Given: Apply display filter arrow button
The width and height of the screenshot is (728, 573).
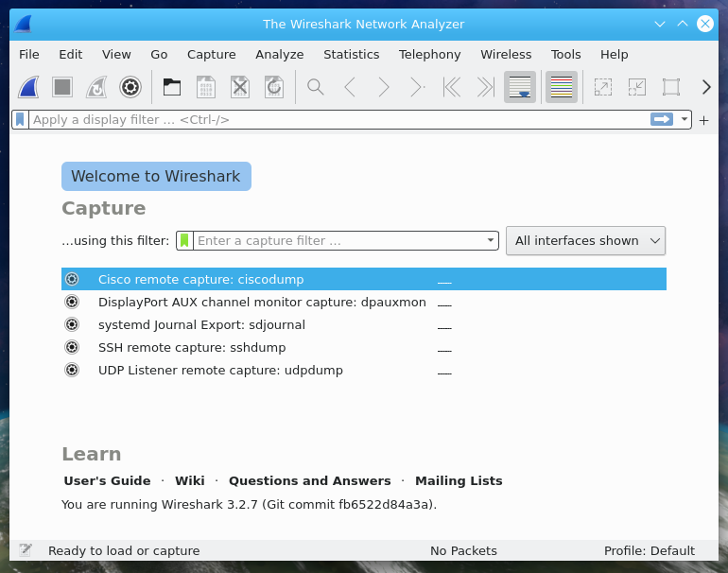Looking at the screenshot, I should (662, 119).
